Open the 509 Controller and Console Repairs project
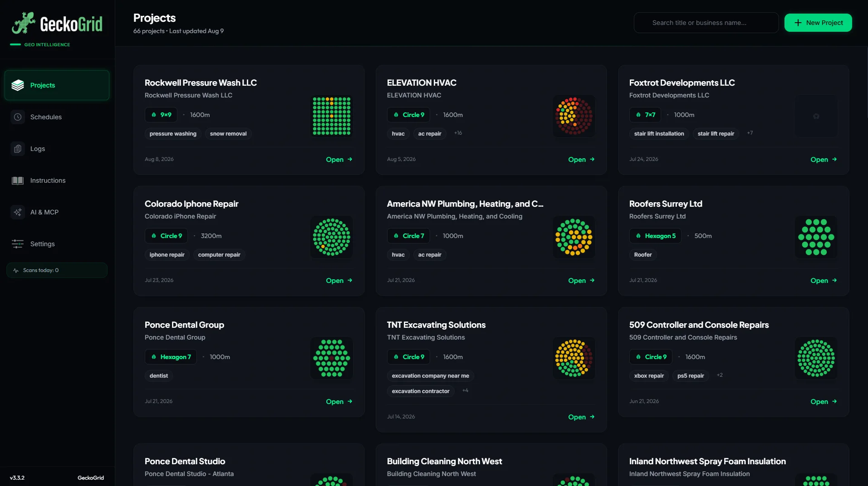The image size is (868, 486). [824, 402]
